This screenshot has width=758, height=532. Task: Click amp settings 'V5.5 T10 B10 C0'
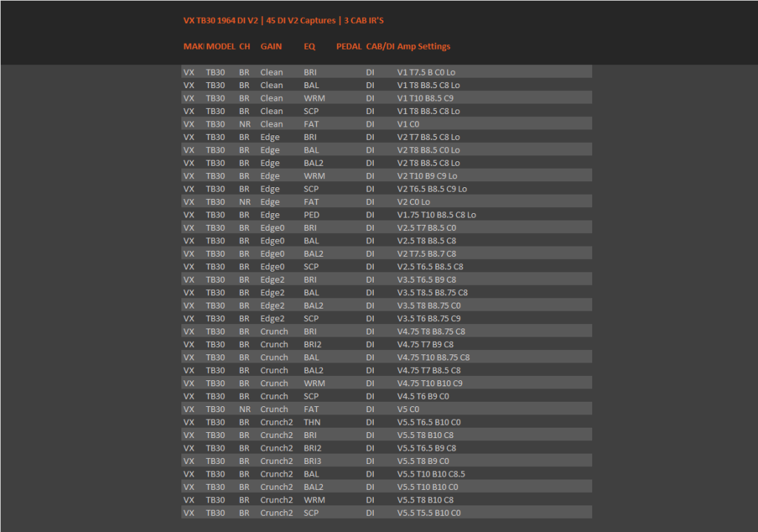point(428,488)
